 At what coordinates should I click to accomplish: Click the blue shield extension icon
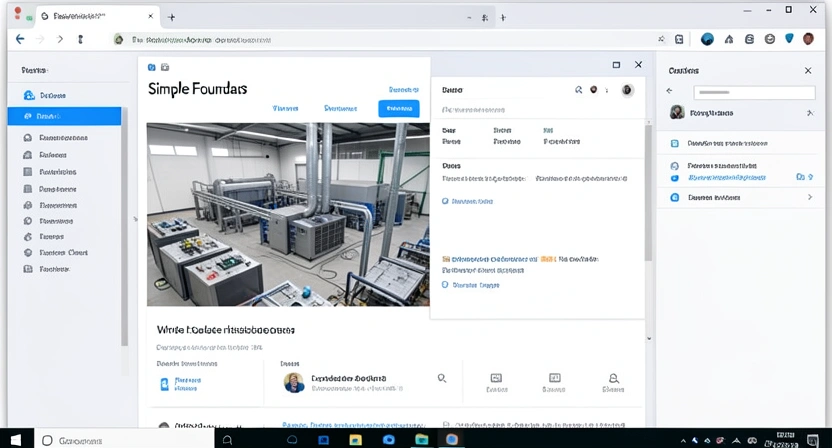click(x=789, y=38)
